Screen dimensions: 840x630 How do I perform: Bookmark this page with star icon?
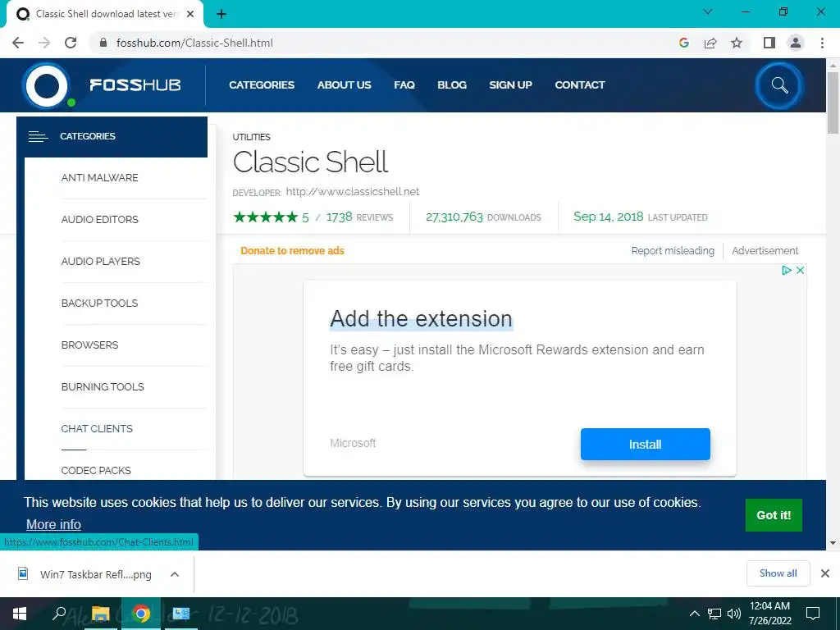(737, 43)
